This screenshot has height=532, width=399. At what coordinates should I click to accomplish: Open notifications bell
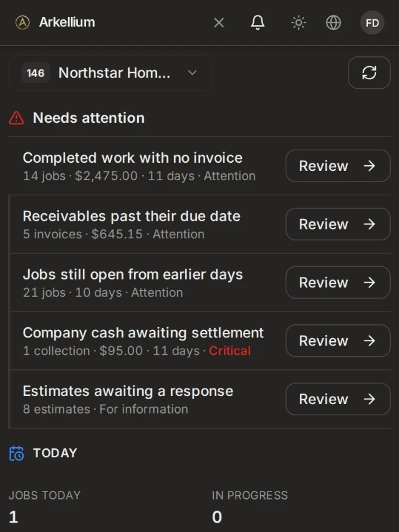click(x=257, y=22)
